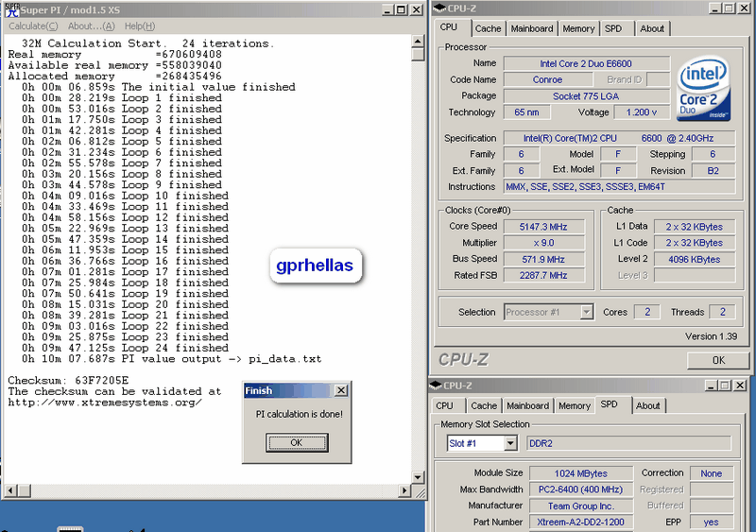Expand the Slot #1 memory slot dropdown
The image size is (756, 532).
pos(510,443)
